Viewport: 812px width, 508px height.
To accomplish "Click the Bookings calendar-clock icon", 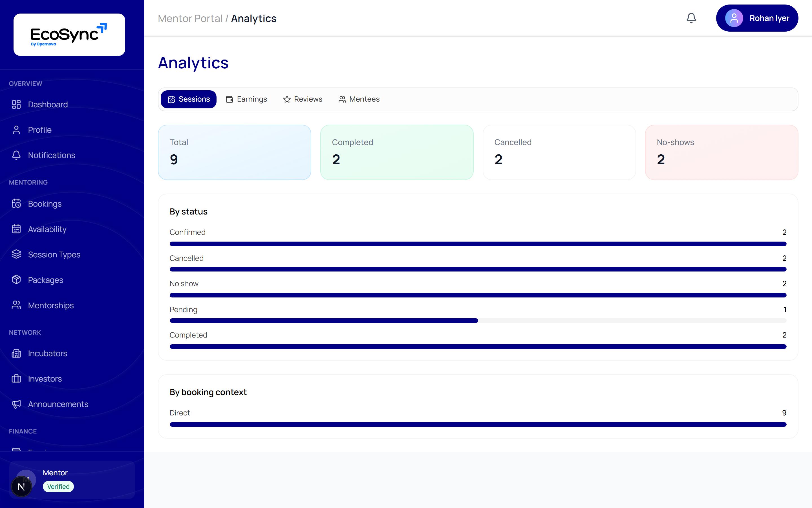I will [x=16, y=203].
